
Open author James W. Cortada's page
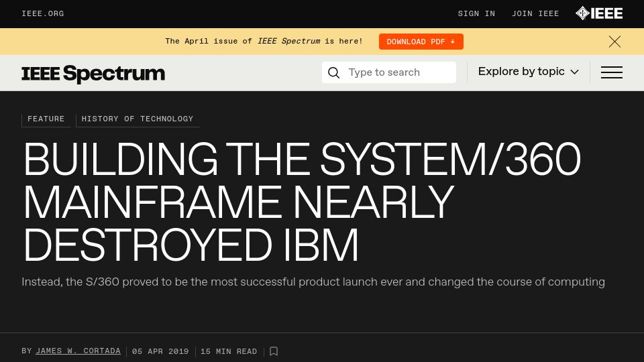(x=78, y=351)
